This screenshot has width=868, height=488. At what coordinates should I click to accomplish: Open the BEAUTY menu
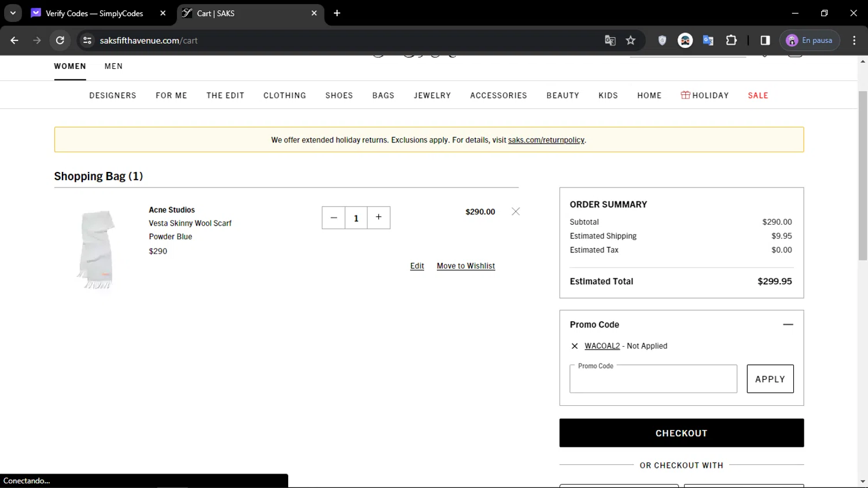[x=562, y=96]
